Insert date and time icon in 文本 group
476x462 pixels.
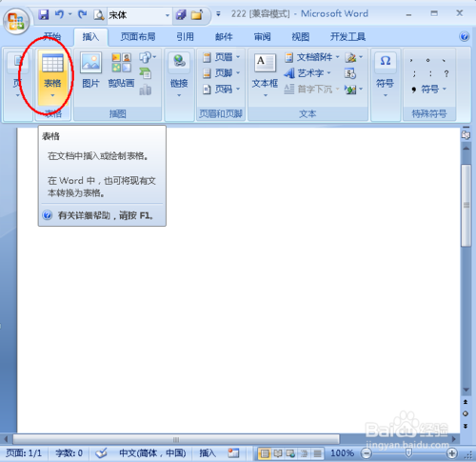tap(350, 73)
